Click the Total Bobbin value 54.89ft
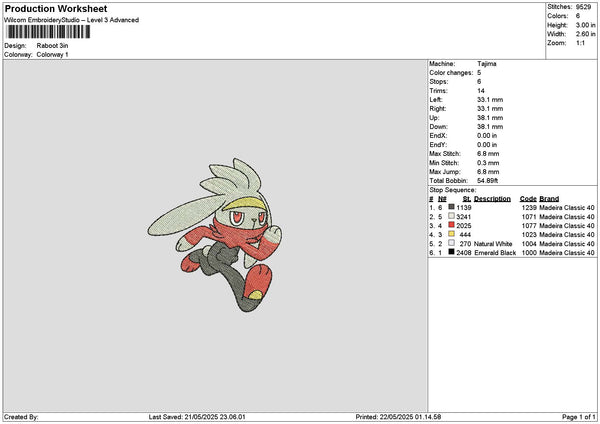Image resolution: width=600 pixels, height=424 pixels. point(488,181)
